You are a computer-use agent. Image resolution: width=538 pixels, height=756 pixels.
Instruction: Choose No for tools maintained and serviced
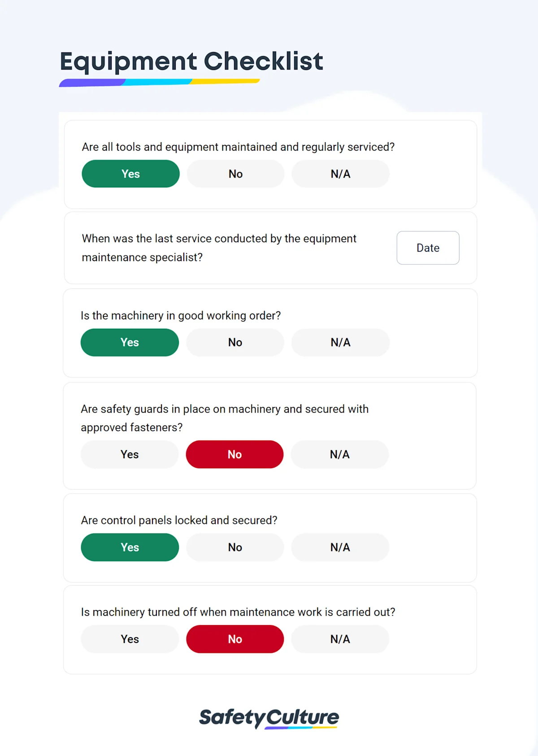pos(235,174)
